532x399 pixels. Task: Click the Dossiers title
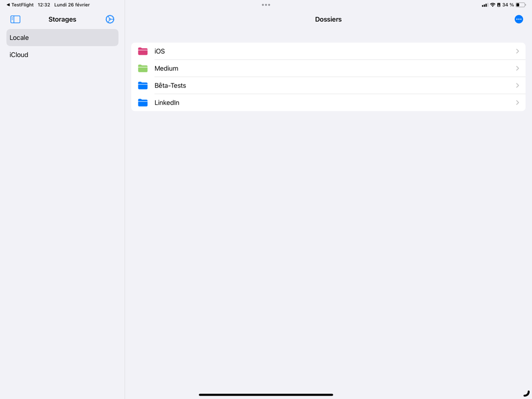[x=328, y=19]
